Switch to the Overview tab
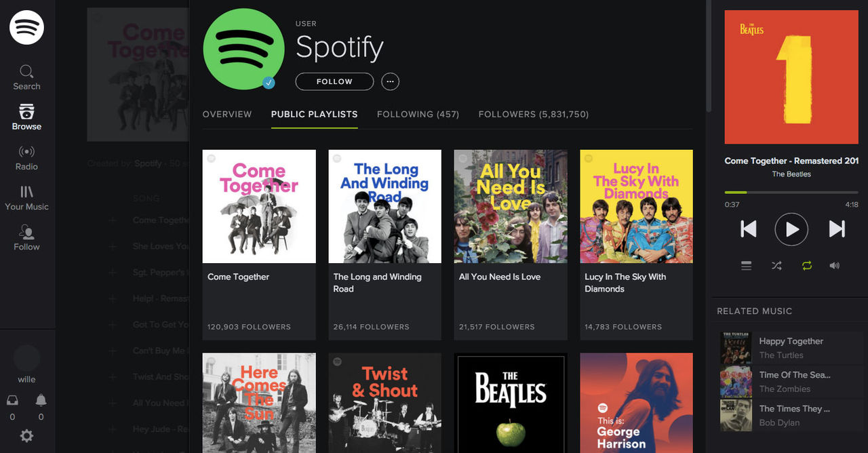This screenshot has height=453, width=868. coord(227,114)
